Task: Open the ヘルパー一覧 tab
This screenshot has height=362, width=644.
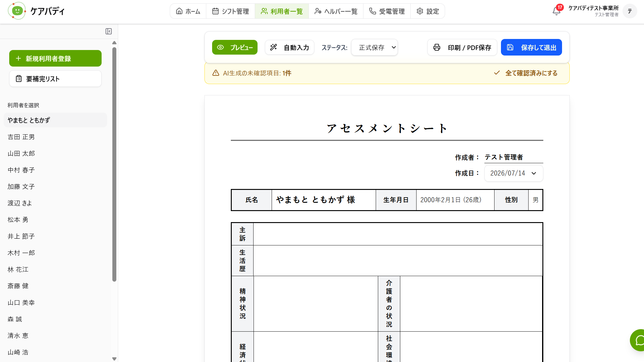Action: pyautogui.click(x=336, y=11)
